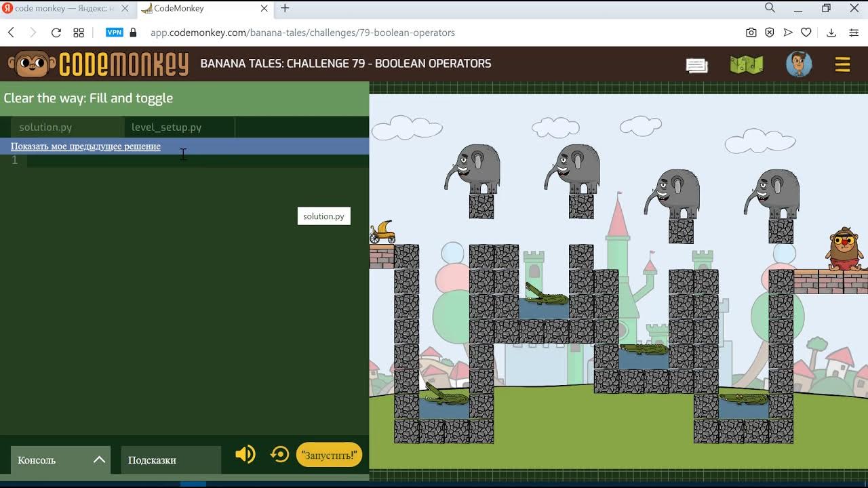Click the monkey on the right ledge
Screen dimensions: 868x488
(x=844, y=249)
